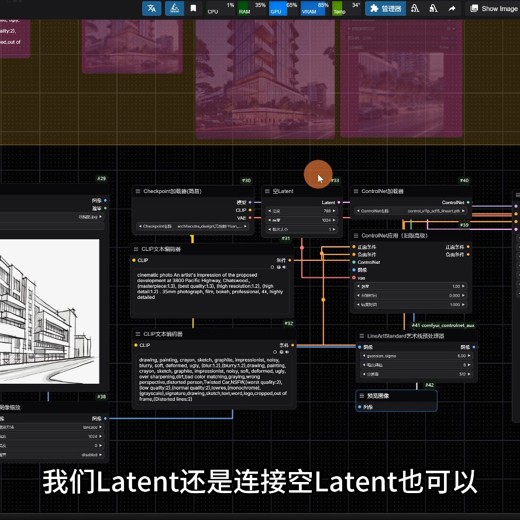Click the image input socket on 预览图像
This screenshot has height=520, width=520.
point(360,407)
